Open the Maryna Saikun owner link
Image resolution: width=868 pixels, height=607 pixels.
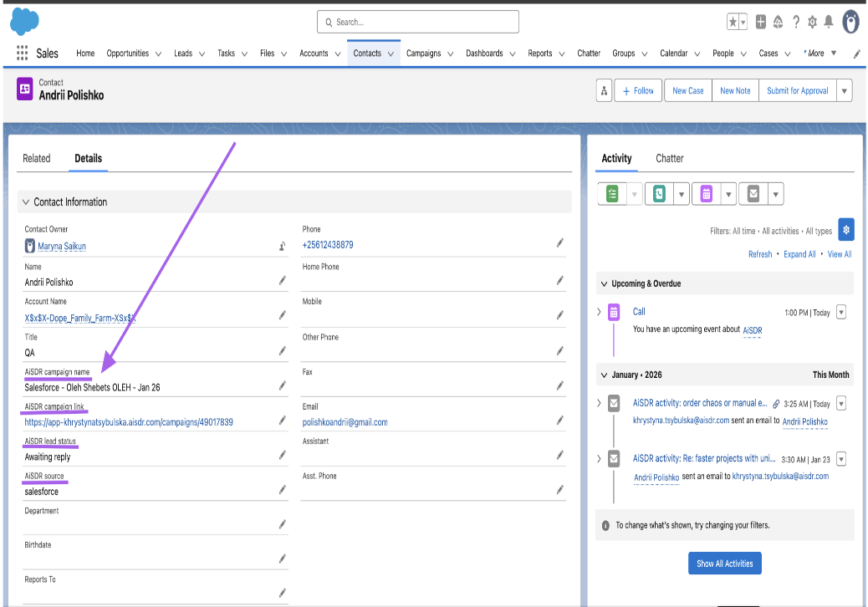tap(61, 247)
